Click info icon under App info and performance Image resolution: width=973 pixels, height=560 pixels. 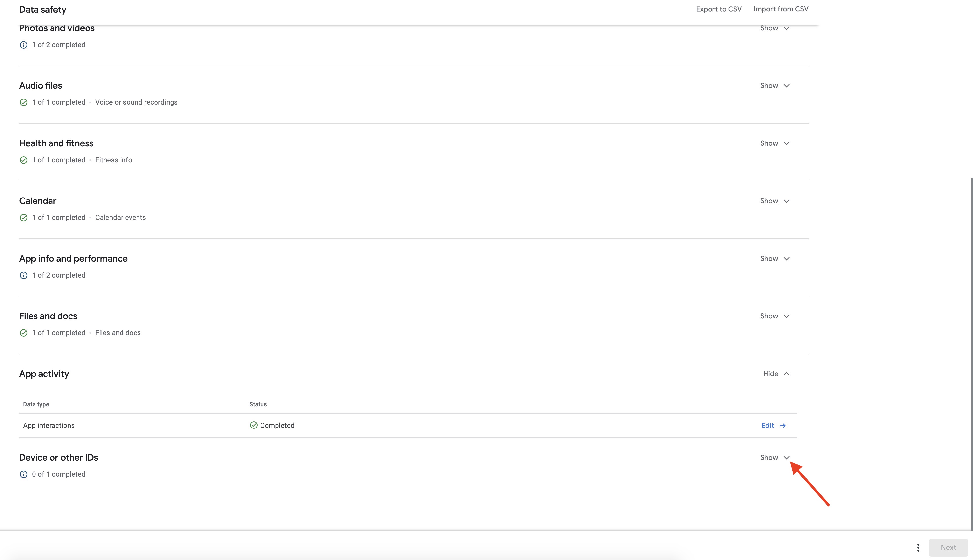23,275
